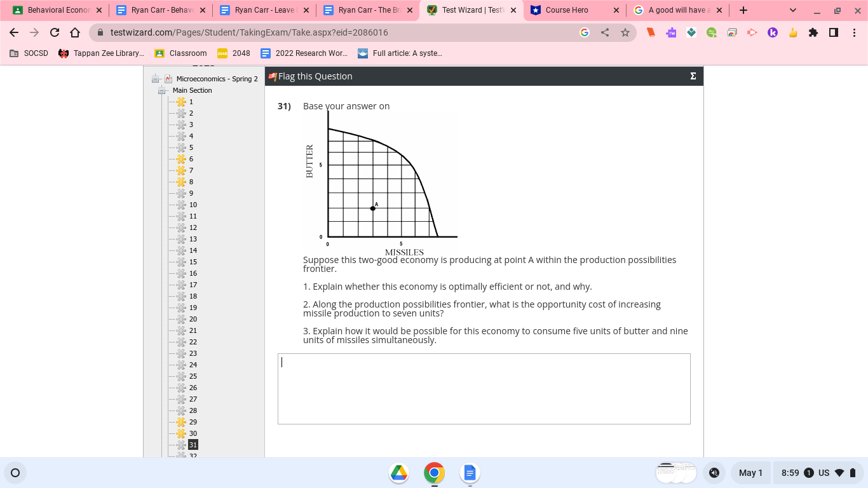Open the SOCSD bookmark
Image resolution: width=868 pixels, height=488 pixels.
pos(29,53)
